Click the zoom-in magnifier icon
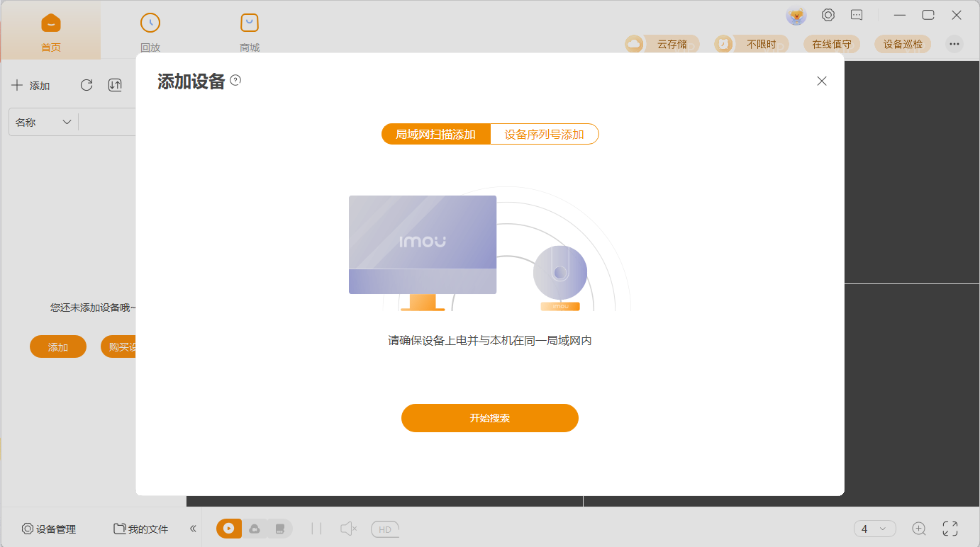Image resolution: width=980 pixels, height=547 pixels. pos(919,529)
